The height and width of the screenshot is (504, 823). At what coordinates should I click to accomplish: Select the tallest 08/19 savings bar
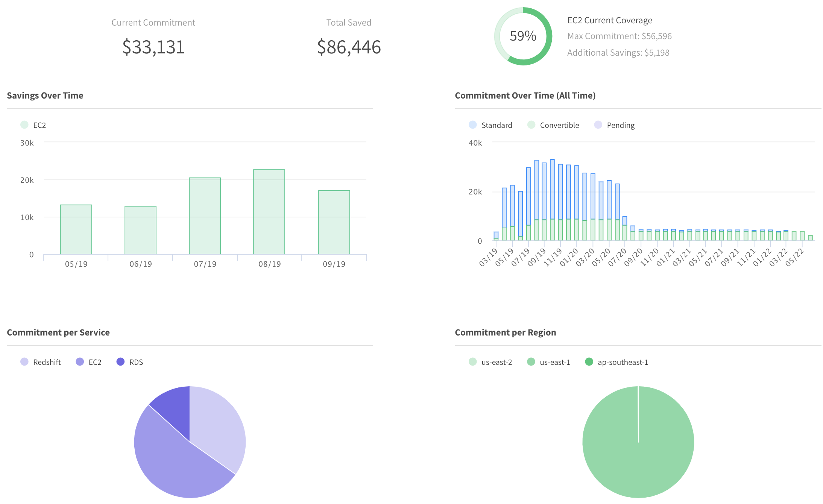pos(269,212)
